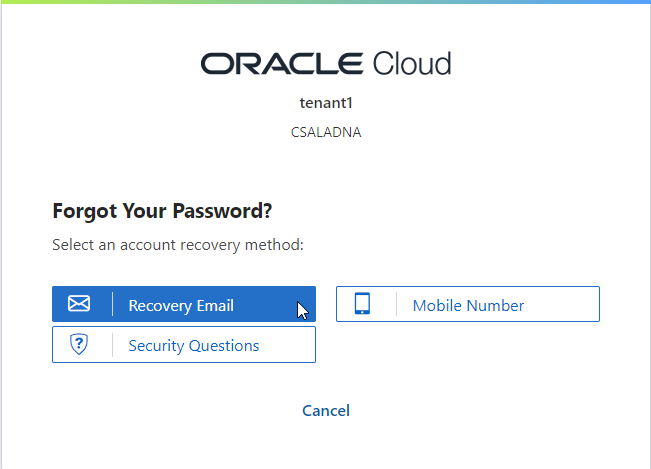Click the shield question-mark icon

(x=79, y=345)
